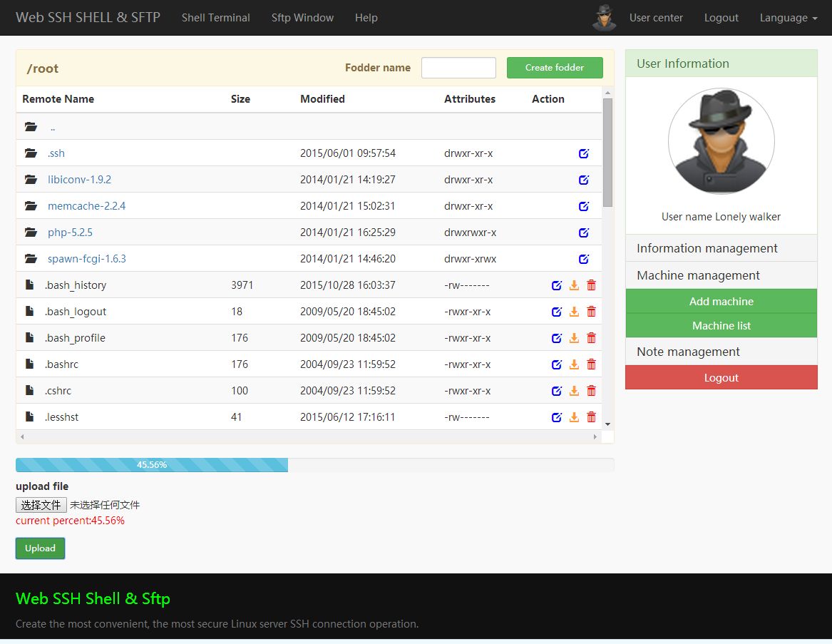Viewport: 832px width, 644px height.
Task: Expand the Note management section
Action: [688, 352]
